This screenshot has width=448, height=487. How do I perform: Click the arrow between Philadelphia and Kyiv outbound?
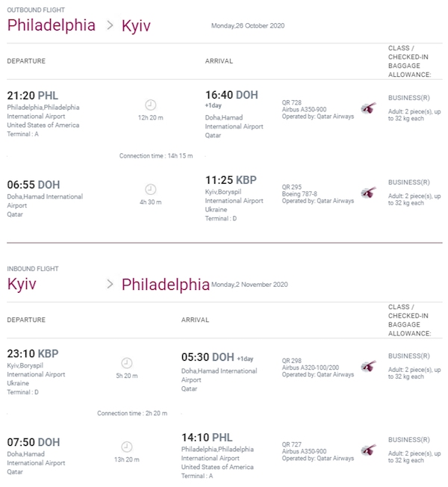click(x=110, y=25)
